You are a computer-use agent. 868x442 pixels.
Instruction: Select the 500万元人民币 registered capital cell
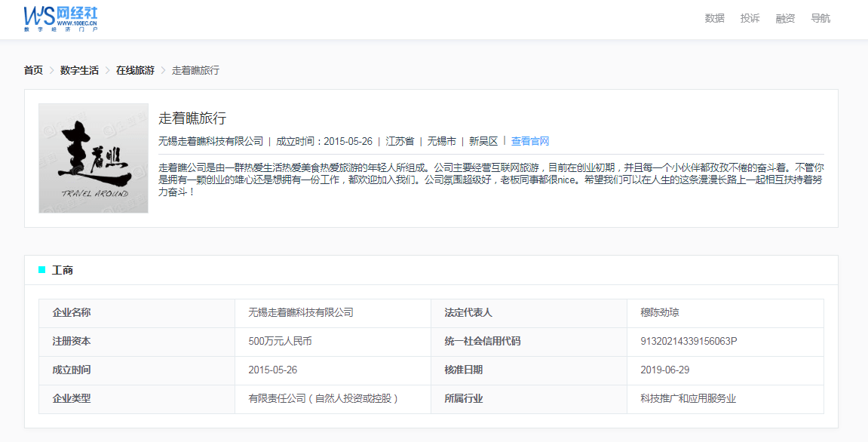(280, 341)
